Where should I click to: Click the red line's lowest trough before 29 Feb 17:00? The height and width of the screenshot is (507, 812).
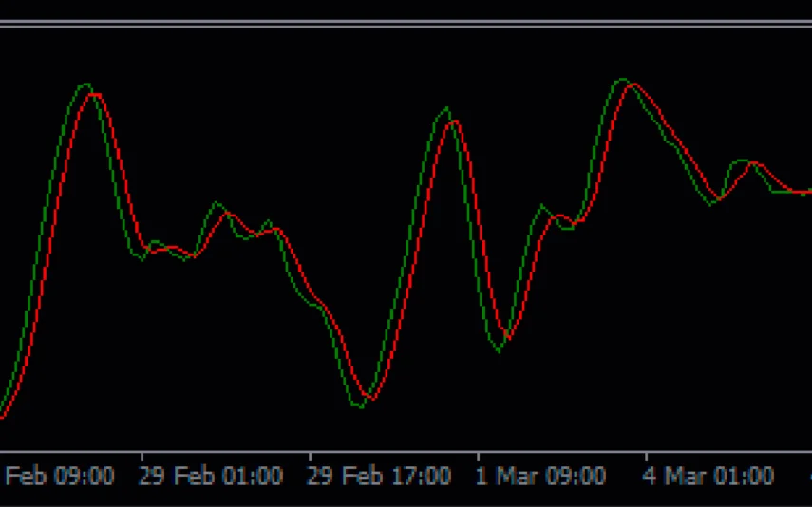point(370,399)
